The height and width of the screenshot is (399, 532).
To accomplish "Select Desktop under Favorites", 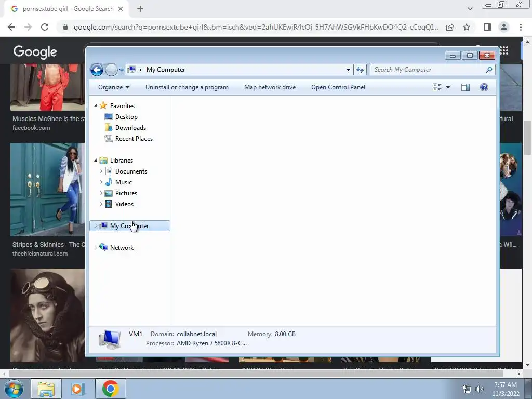I will [x=126, y=117].
